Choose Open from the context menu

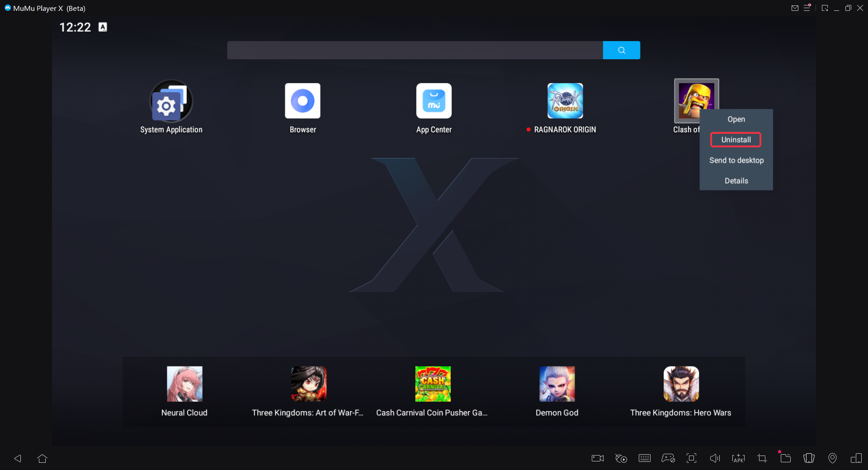click(736, 119)
